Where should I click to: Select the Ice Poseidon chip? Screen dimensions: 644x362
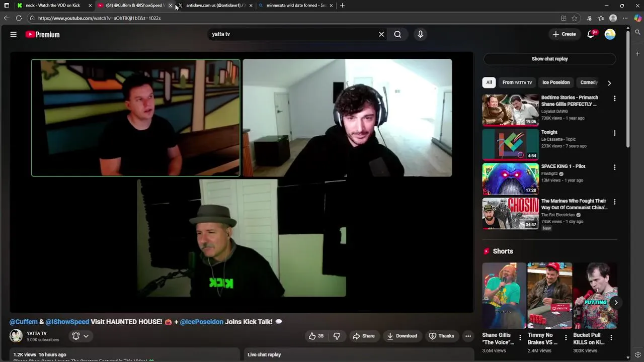[x=556, y=82]
